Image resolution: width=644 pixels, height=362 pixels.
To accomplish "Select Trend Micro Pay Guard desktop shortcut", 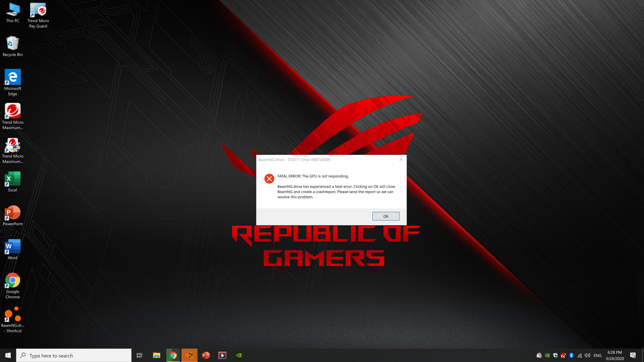I will 38,16.
